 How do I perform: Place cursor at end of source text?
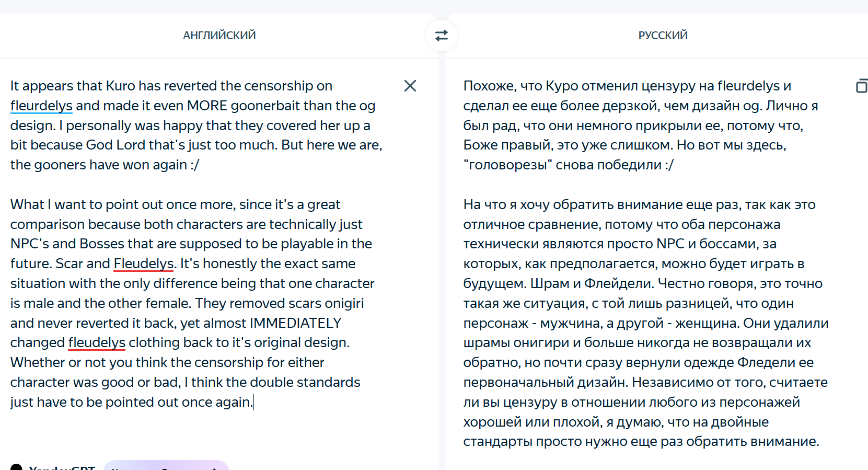(253, 403)
